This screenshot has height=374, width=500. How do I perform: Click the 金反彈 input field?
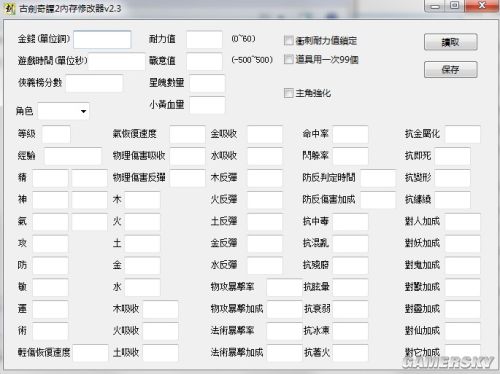pos(265,244)
